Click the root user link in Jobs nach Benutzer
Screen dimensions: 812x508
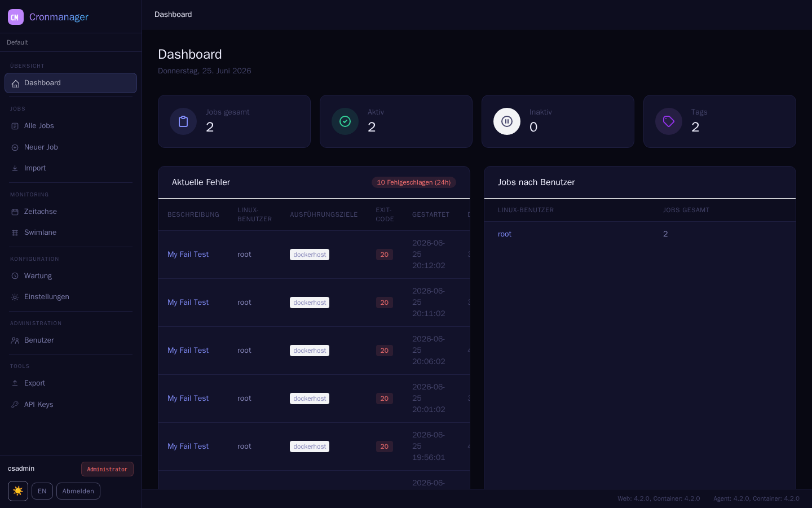pyautogui.click(x=505, y=234)
